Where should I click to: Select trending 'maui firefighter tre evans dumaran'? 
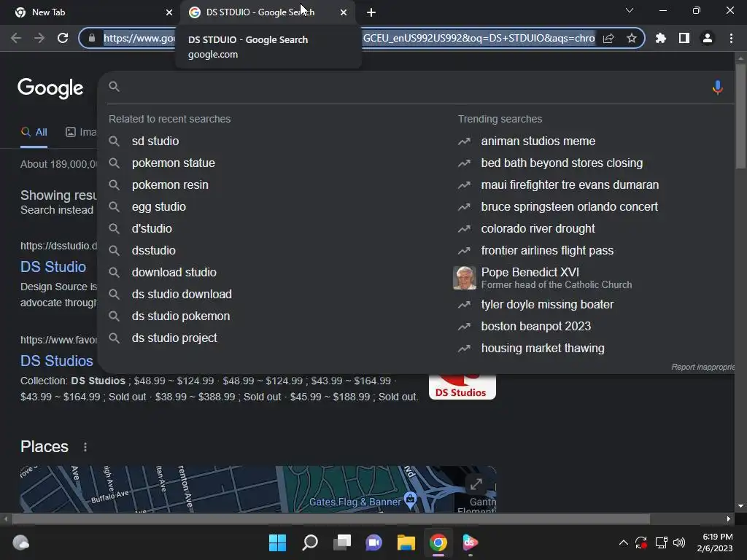click(x=570, y=184)
